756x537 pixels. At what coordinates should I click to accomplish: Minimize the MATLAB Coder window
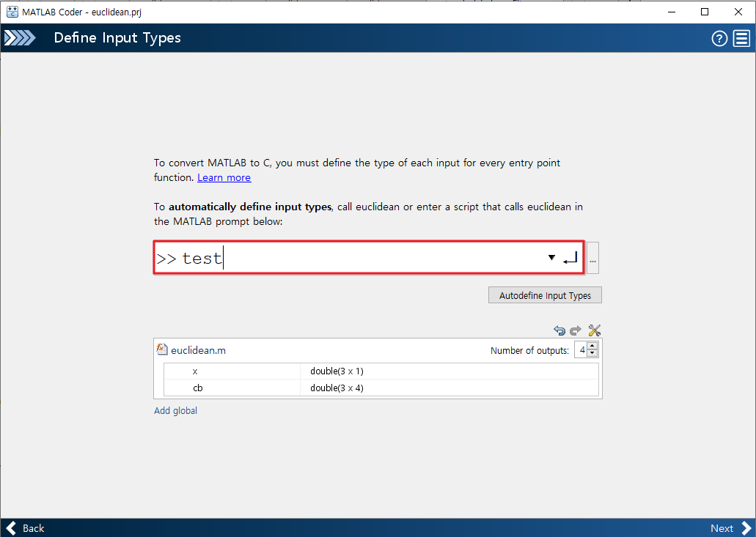pos(671,12)
